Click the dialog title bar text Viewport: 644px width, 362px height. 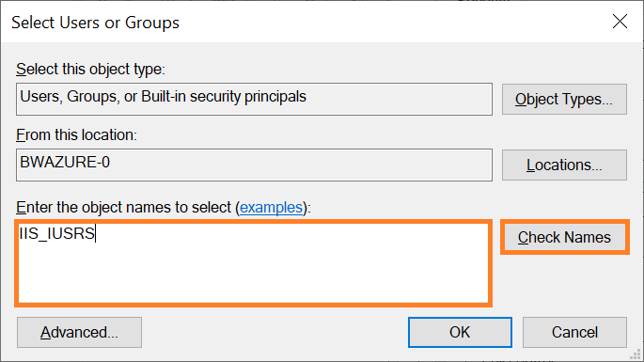[x=95, y=23]
